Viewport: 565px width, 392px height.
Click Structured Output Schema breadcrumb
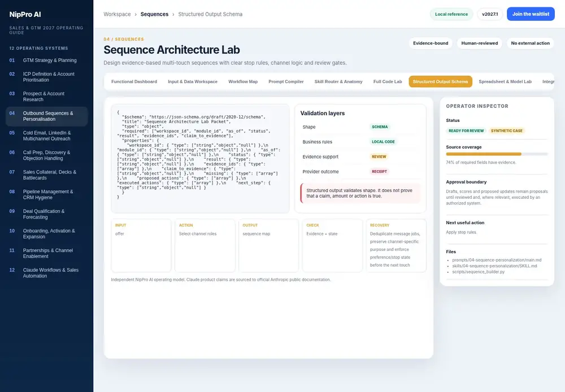210,14
